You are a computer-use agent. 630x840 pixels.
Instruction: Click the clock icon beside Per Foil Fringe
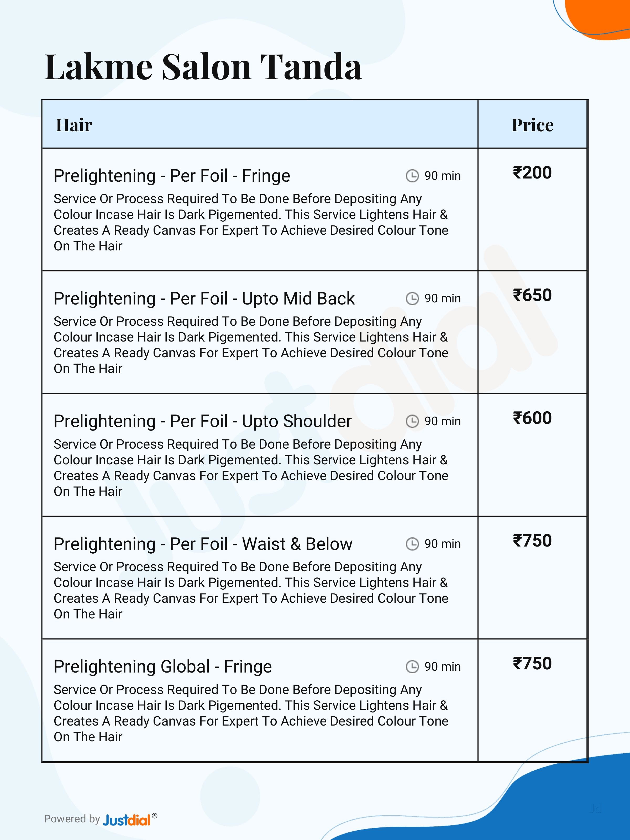(412, 176)
